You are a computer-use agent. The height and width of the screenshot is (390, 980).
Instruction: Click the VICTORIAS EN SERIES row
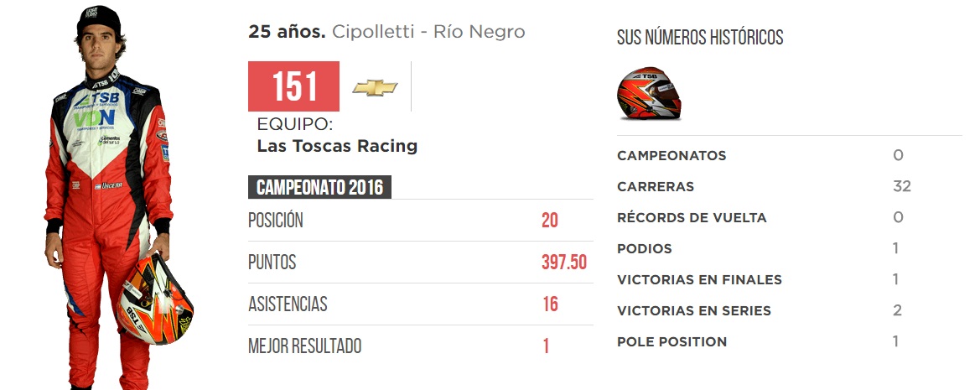click(790, 310)
